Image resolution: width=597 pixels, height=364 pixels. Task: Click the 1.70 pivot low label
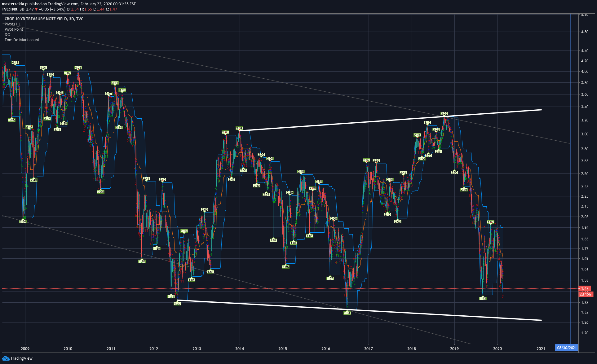(142, 261)
